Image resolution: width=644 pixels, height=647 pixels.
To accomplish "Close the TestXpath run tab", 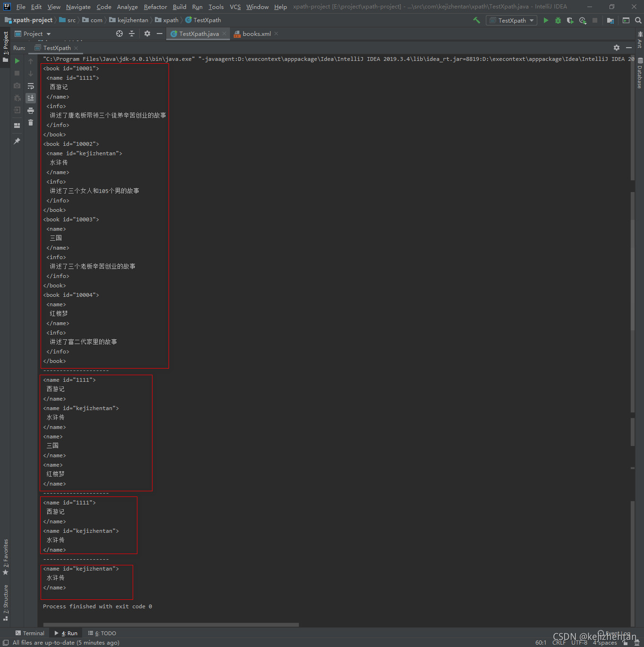I will coord(76,48).
